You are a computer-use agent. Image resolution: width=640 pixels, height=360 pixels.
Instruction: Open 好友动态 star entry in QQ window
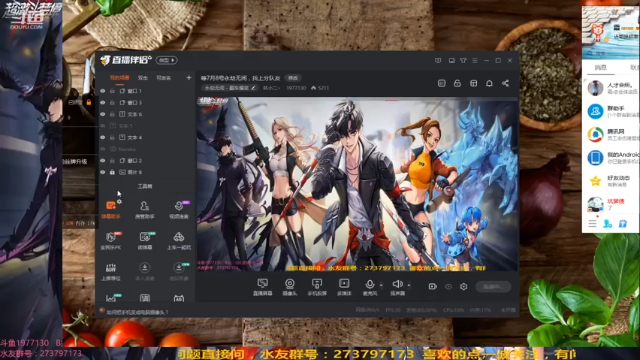611,181
